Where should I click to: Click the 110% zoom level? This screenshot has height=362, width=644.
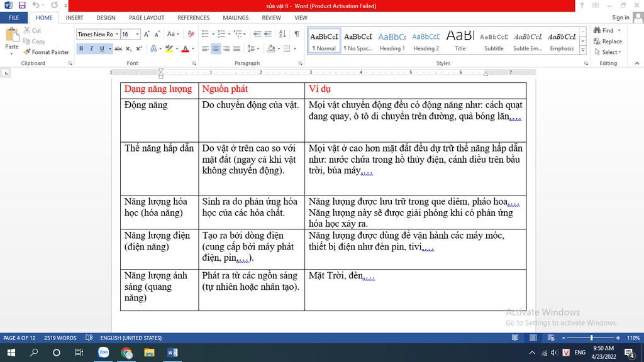(633, 337)
